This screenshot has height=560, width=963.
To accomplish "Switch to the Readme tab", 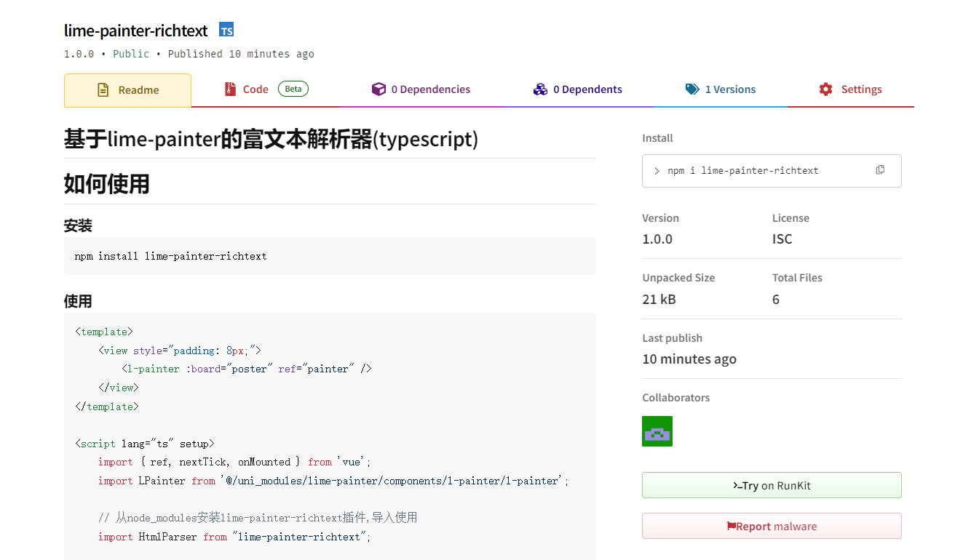I will point(127,90).
